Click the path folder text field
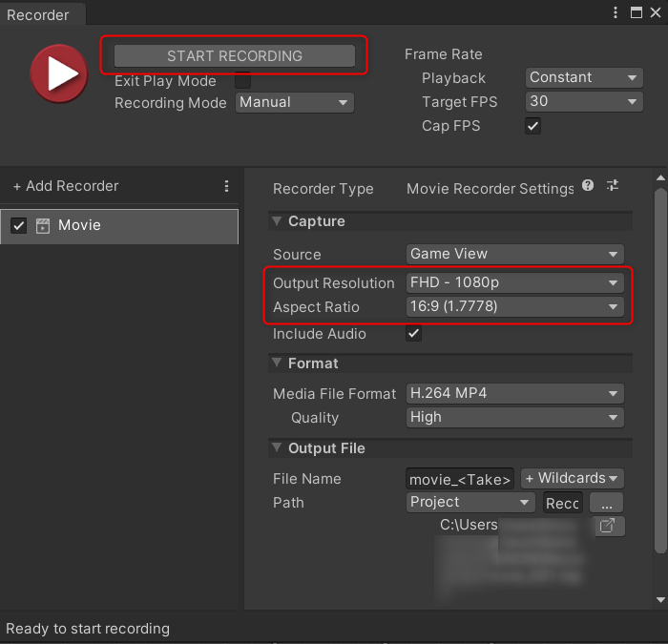The image size is (668, 644). pos(562,503)
